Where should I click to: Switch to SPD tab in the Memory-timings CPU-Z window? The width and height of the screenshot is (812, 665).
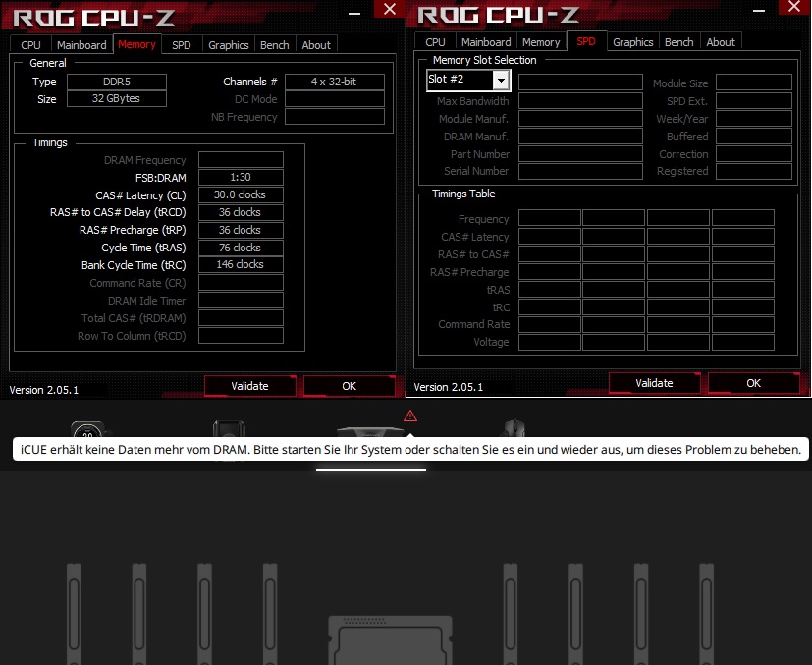point(182,45)
